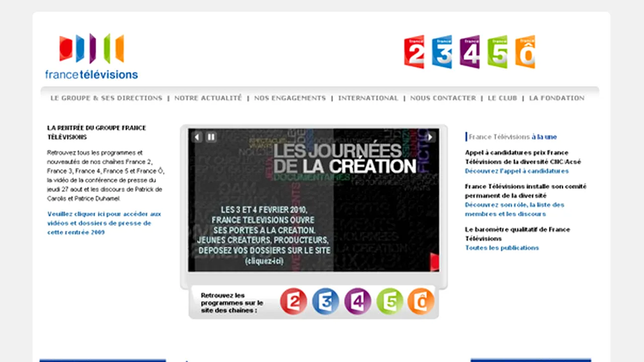Click the Journées de la Création banner
Screen dimensions: 644x362
313,200
